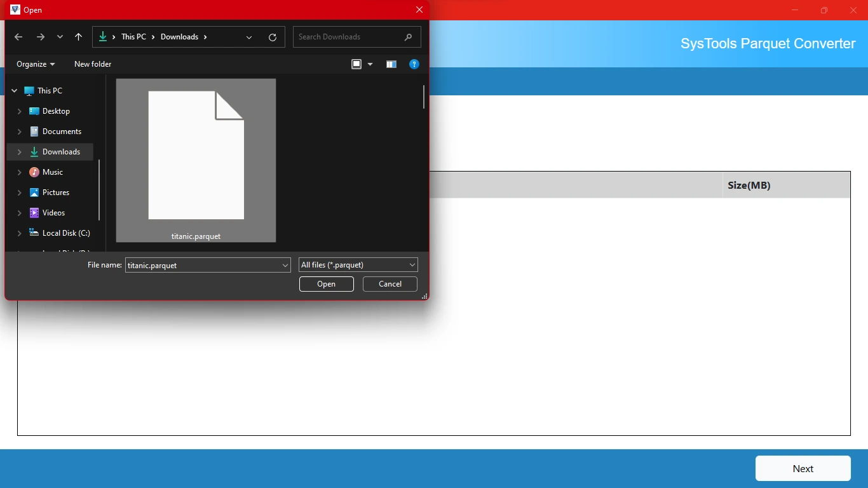The image size is (868, 488).
Task: Close the Open dialog
Action: point(419,10)
